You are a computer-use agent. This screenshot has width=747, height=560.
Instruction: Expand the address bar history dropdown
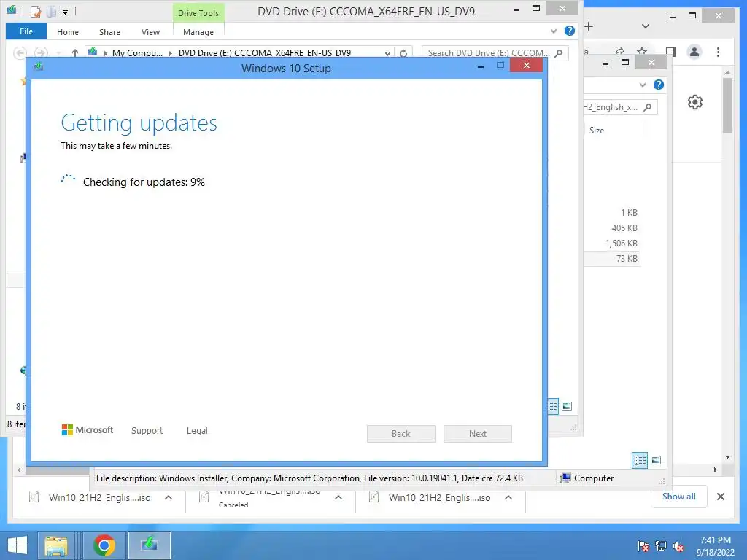click(388, 52)
